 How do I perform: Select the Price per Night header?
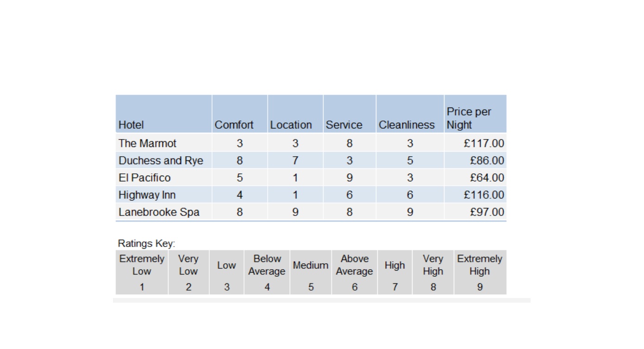point(475,114)
